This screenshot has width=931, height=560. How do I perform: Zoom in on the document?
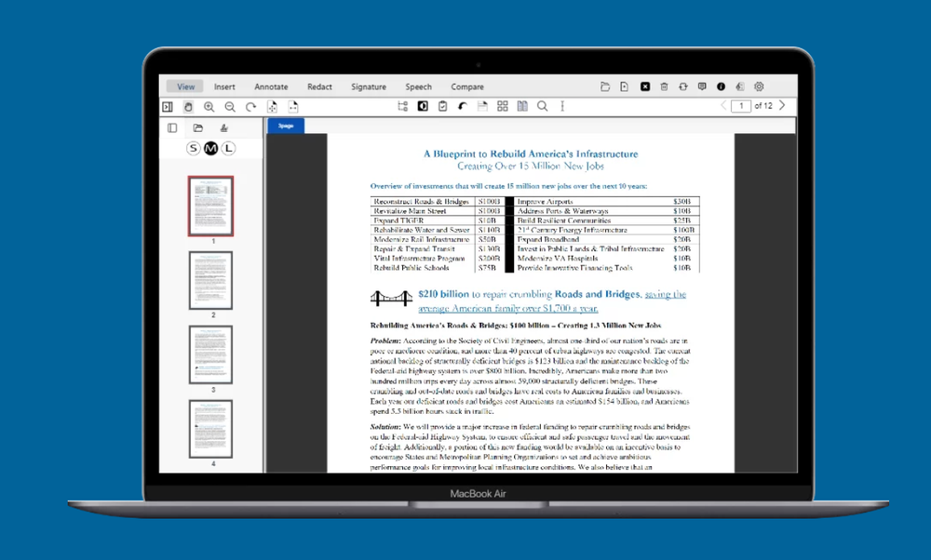210,106
